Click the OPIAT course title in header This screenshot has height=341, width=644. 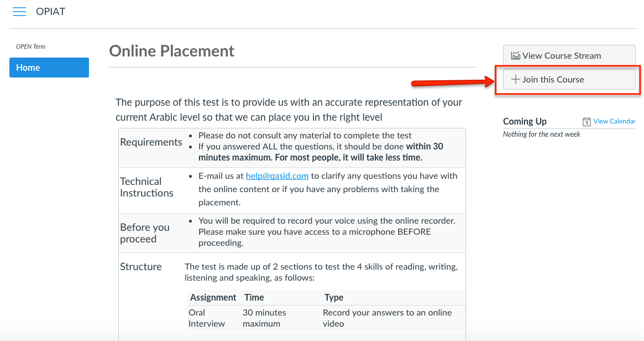click(x=50, y=12)
